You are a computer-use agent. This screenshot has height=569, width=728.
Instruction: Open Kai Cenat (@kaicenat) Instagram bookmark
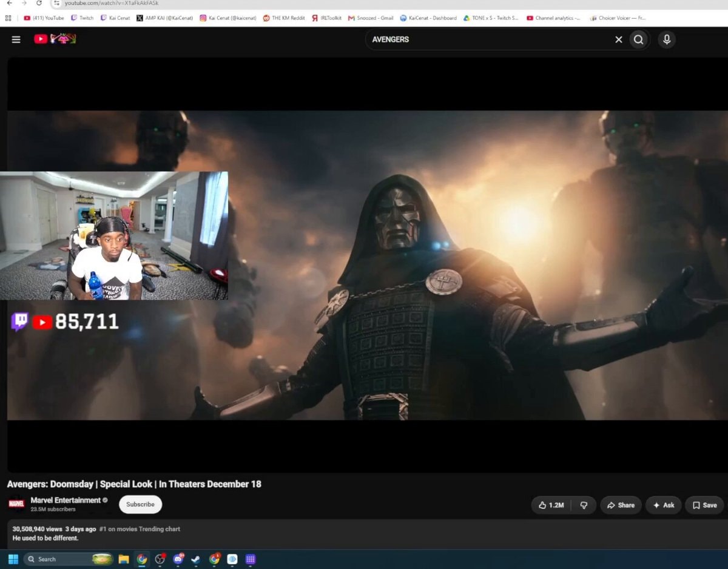pyautogui.click(x=227, y=18)
